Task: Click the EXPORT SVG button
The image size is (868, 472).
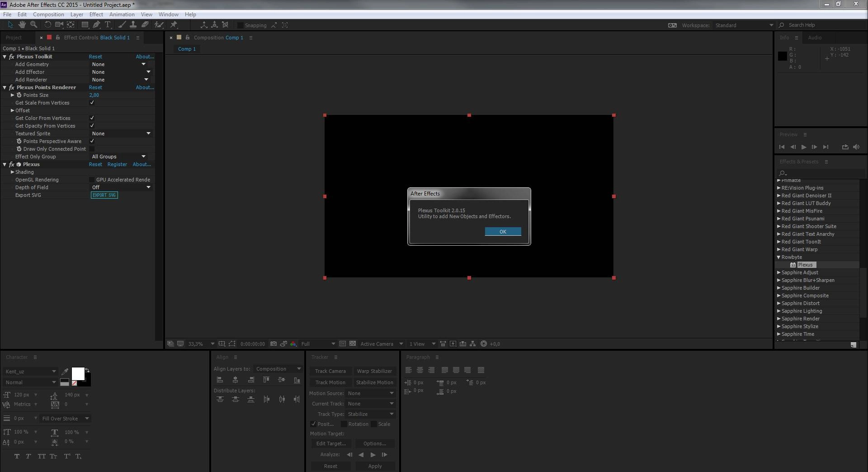Action: [104, 195]
